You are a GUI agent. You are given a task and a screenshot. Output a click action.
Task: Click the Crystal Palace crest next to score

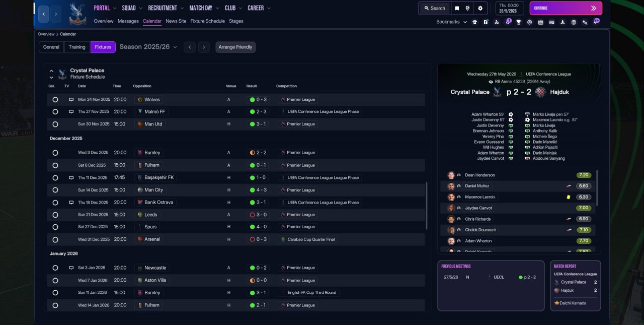click(x=498, y=92)
